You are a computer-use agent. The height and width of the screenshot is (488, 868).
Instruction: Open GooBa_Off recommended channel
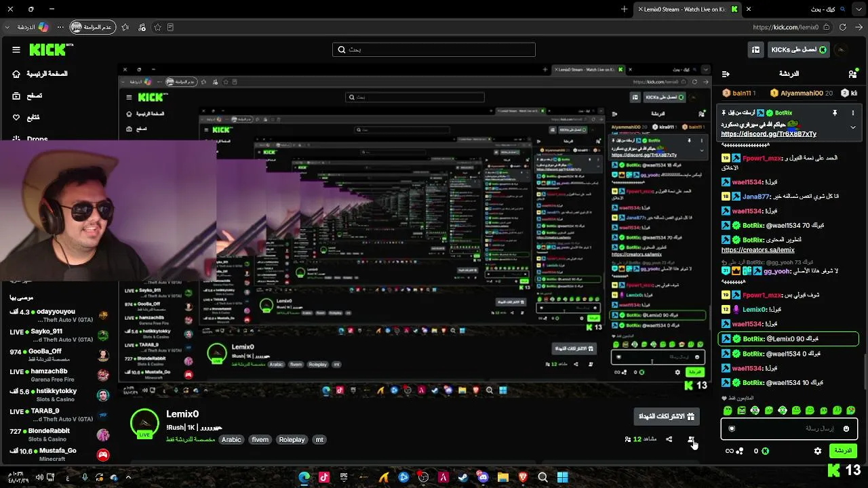pyautogui.click(x=60, y=355)
